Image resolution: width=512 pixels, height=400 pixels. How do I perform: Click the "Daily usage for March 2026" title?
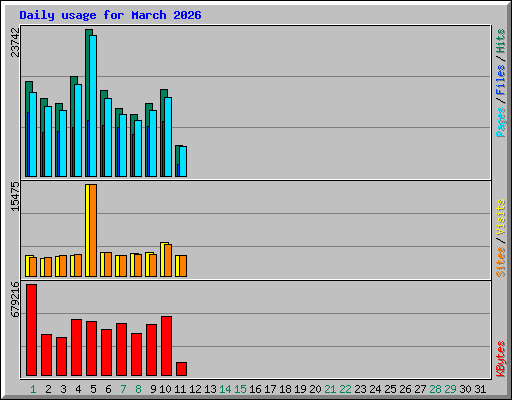point(110,15)
